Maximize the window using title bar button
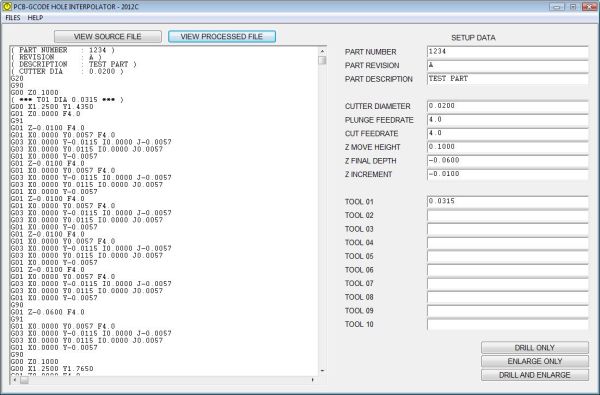The image size is (600, 395). (573, 7)
